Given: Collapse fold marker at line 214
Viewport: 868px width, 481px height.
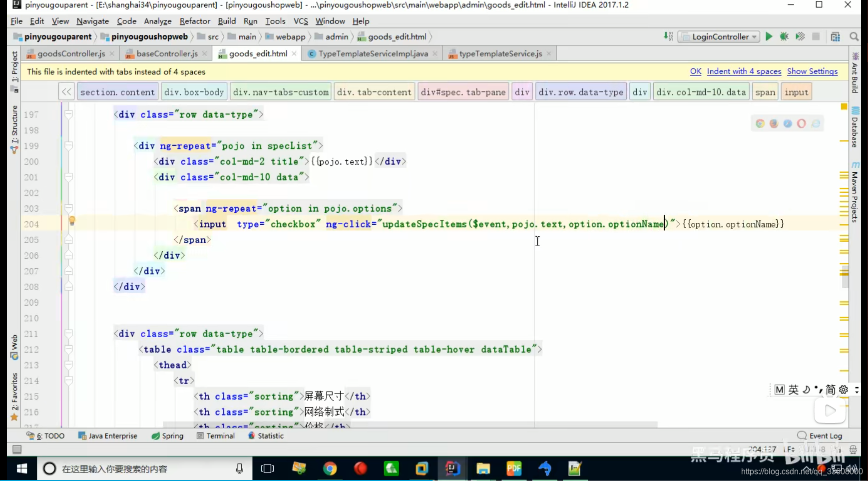Looking at the screenshot, I should (69, 381).
